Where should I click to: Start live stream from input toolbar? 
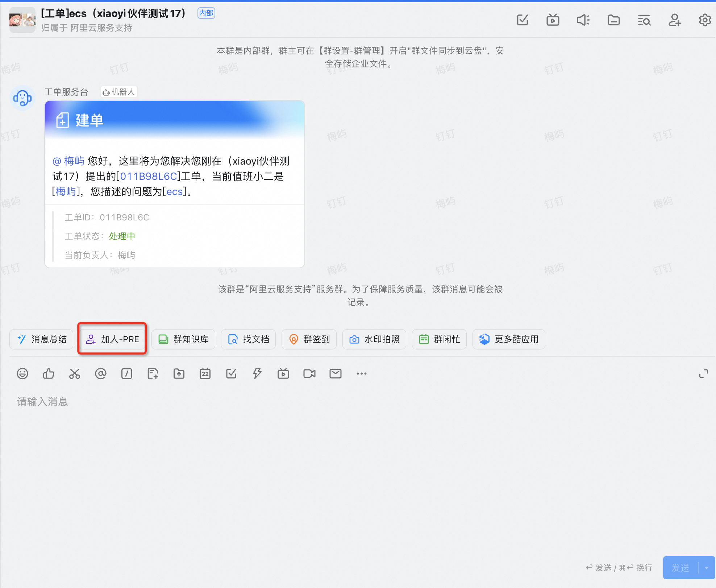[283, 373]
